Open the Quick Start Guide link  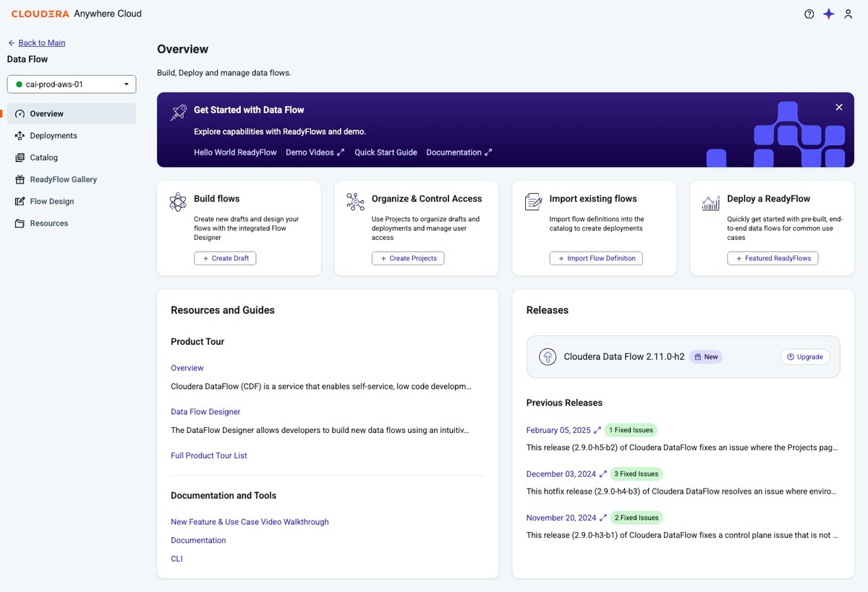386,153
